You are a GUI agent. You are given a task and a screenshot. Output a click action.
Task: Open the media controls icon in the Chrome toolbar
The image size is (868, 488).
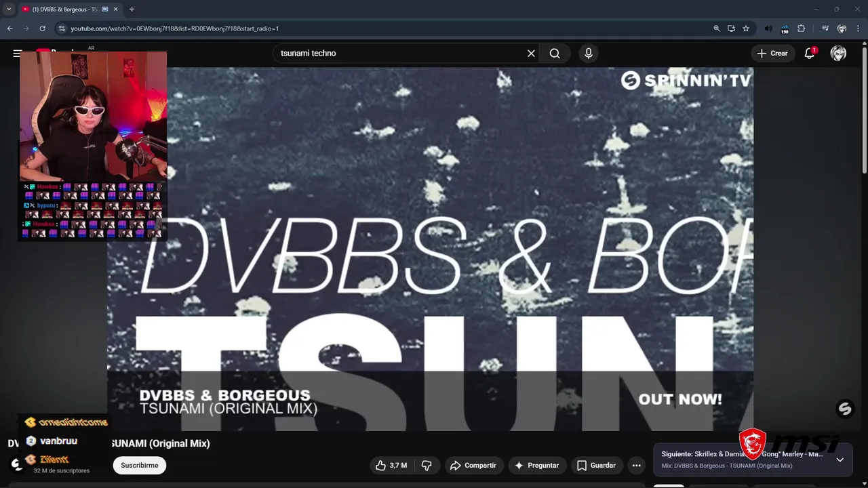[825, 28]
